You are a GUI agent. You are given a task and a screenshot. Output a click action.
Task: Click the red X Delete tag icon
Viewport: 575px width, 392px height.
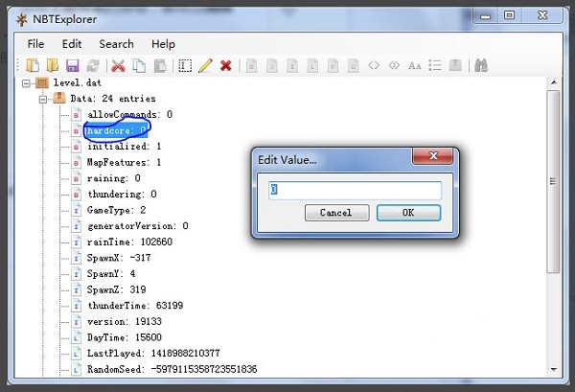click(x=226, y=66)
